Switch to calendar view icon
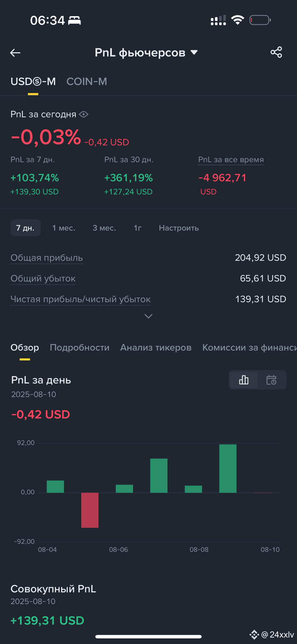Image resolution: width=297 pixels, height=644 pixels. tap(272, 380)
